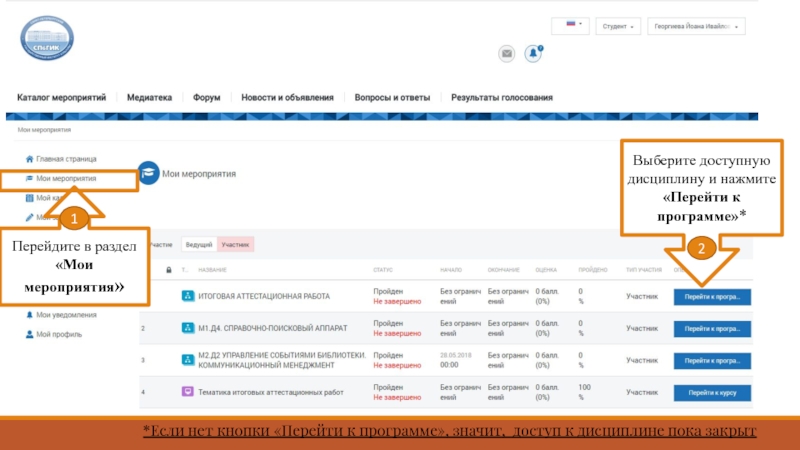Viewport: 800px width, 450px height.
Task: Click the user notifications avatar icon
Action: (534, 54)
